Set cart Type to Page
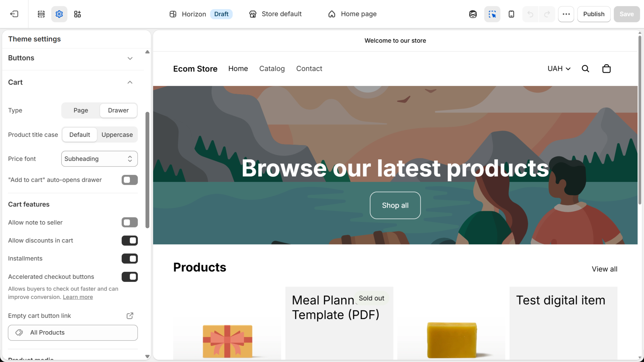This screenshot has height=362, width=644. pos(81,110)
